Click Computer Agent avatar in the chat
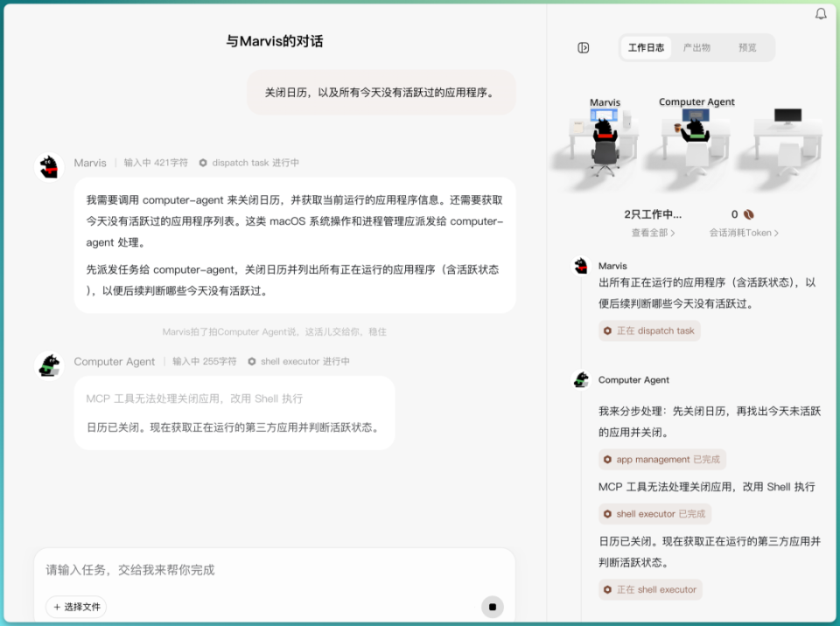 [x=49, y=365]
